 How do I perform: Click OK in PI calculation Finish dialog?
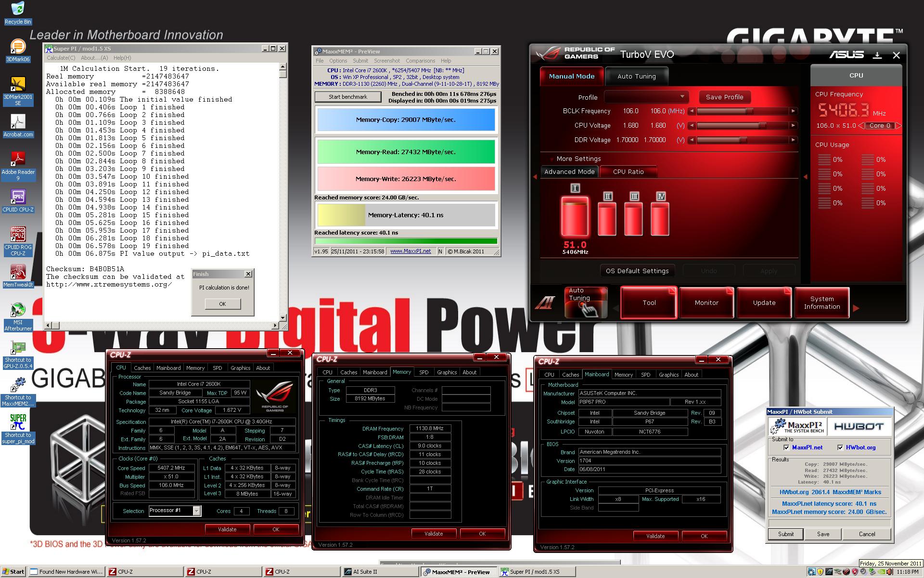(x=222, y=304)
